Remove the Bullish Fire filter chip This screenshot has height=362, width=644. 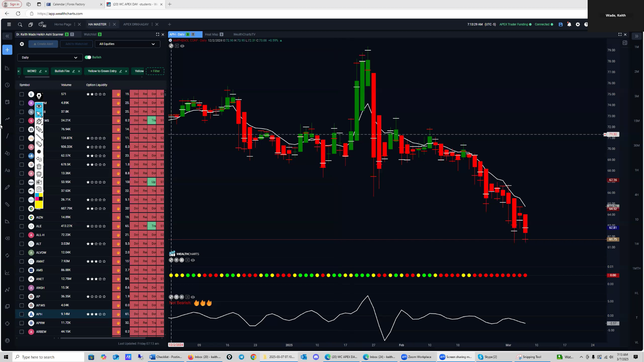[79, 71]
